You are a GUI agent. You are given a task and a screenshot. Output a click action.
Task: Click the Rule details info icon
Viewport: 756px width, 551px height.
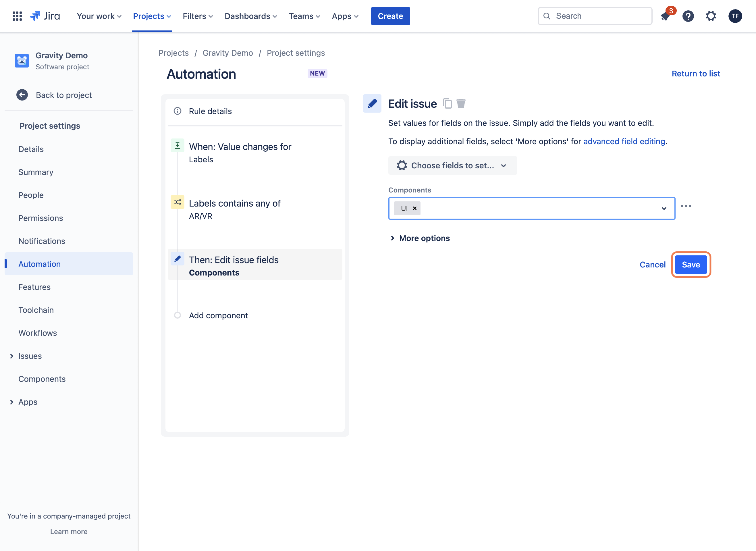[x=178, y=111]
